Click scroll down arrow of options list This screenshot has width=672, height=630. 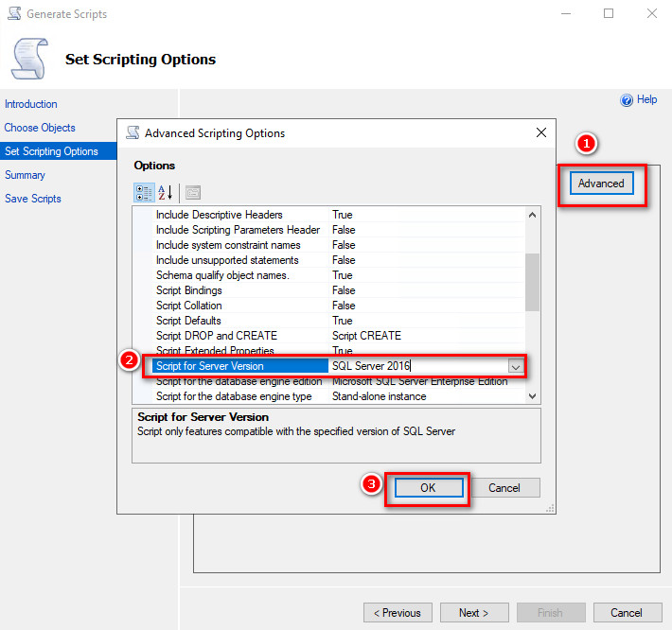click(x=532, y=396)
